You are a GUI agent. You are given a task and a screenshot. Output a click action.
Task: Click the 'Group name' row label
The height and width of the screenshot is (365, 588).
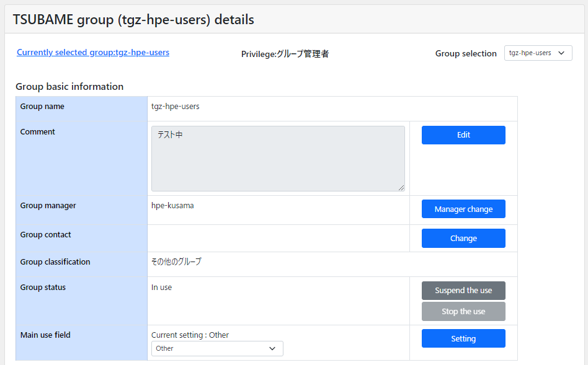pyautogui.click(x=42, y=107)
